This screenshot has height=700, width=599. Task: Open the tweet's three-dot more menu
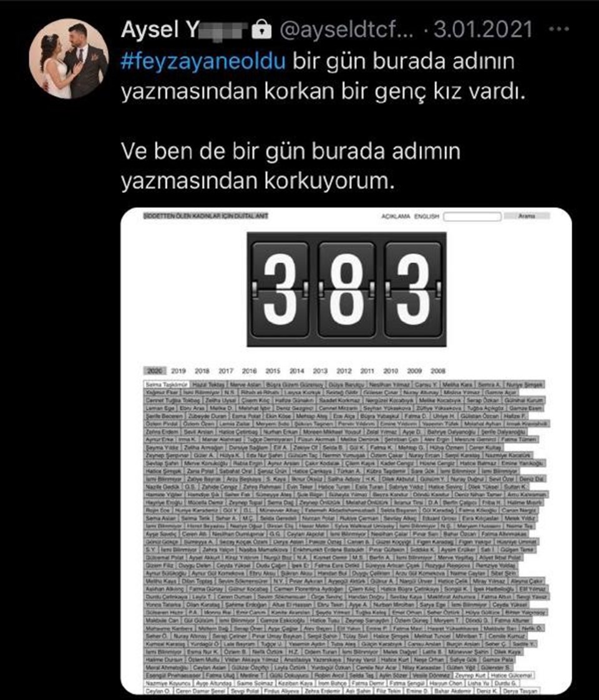558,30
